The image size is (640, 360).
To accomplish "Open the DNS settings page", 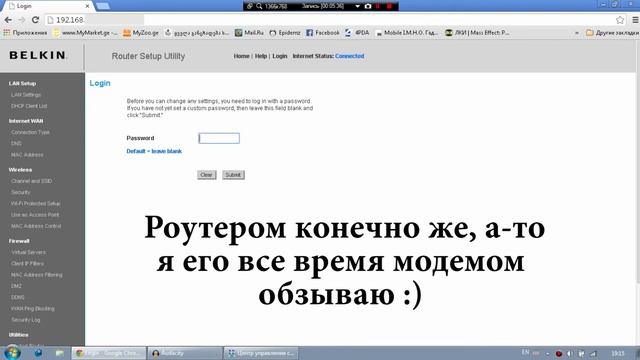I will (x=16, y=144).
